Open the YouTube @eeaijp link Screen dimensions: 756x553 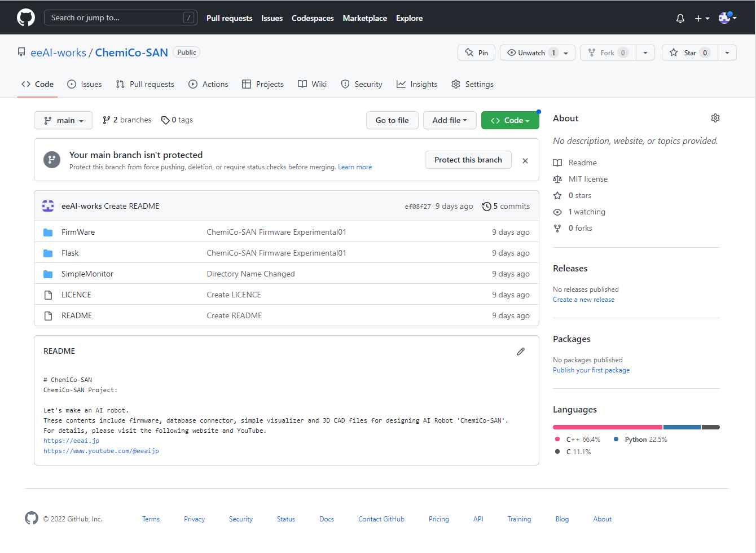pos(101,451)
